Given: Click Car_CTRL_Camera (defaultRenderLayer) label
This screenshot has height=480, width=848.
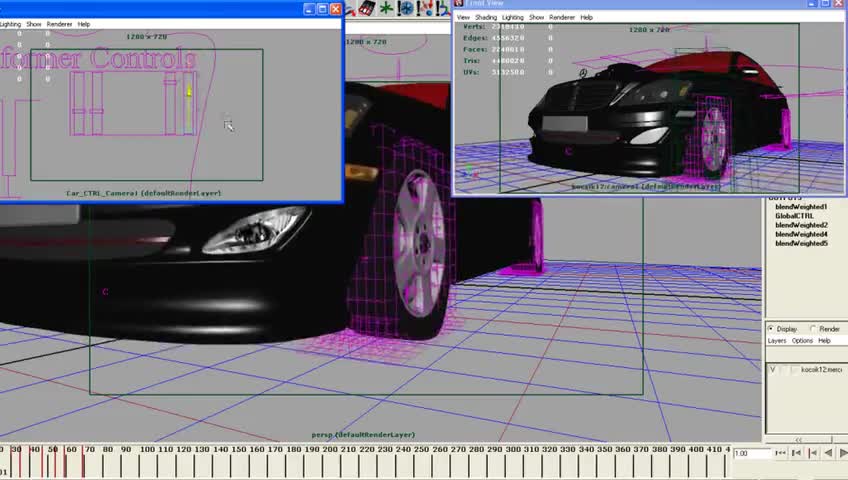Looking at the screenshot, I should 144,193.
